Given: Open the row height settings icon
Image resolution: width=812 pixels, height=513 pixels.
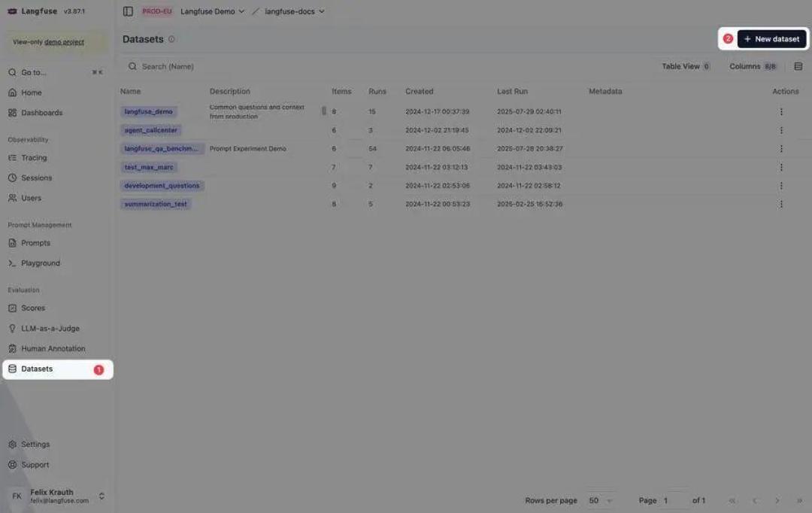Looking at the screenshot, I should [798, 66].
